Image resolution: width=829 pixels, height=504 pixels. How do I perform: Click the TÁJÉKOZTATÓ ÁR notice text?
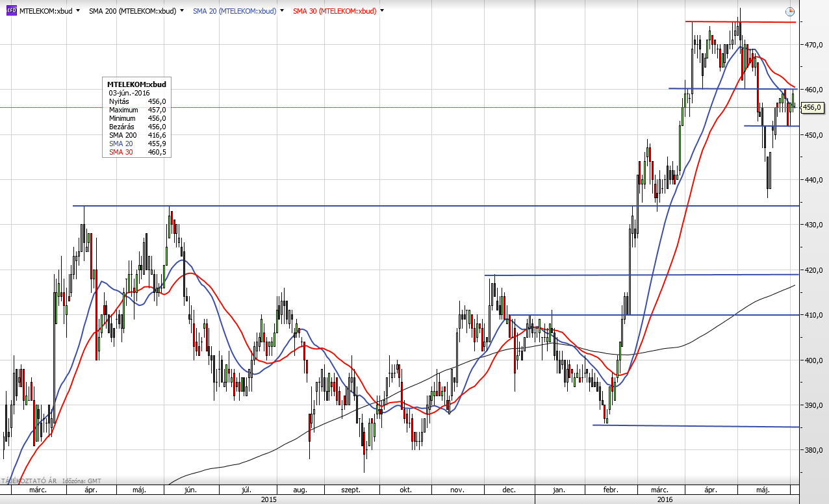[x=29, y=481]
